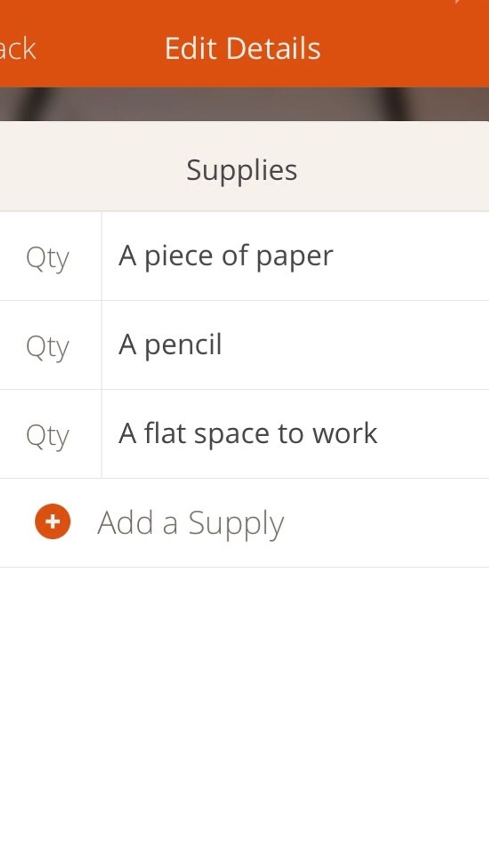This screenshot has height=868, width=489.
Task: Tap the empty white area below Add a Supply
Action: 244,714
